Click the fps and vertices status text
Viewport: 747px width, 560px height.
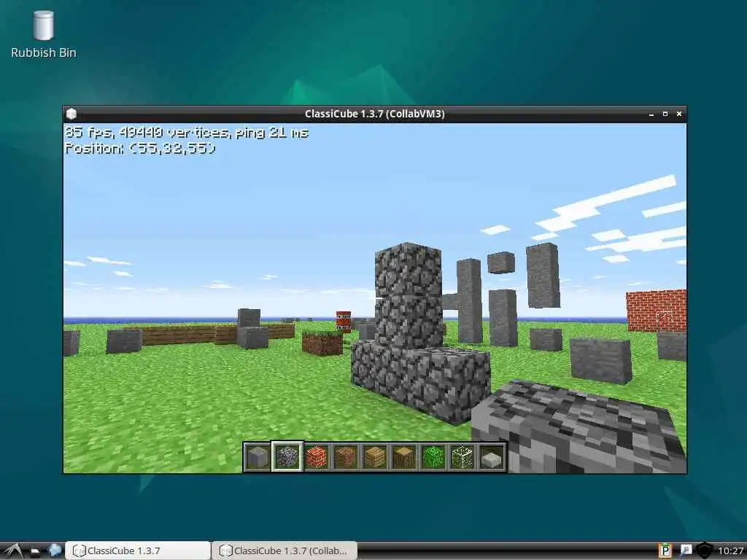click(186, 133)
